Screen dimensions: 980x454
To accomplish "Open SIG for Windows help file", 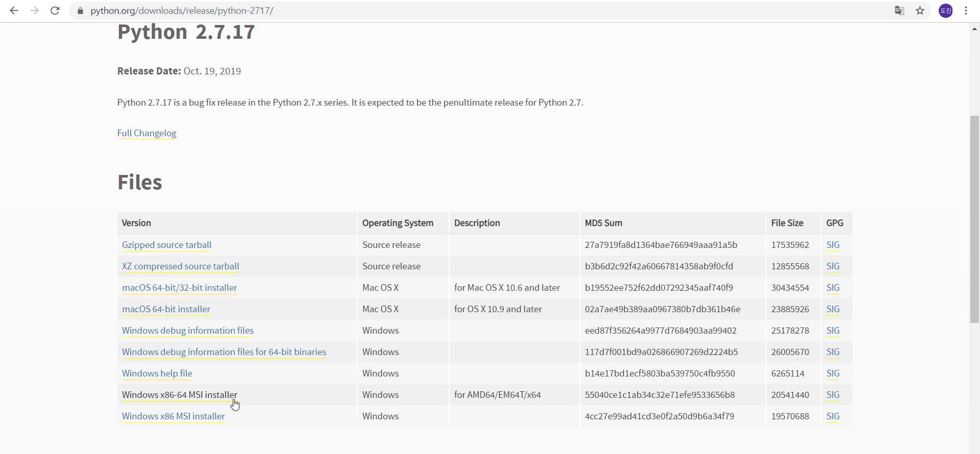I will point(833,373).
